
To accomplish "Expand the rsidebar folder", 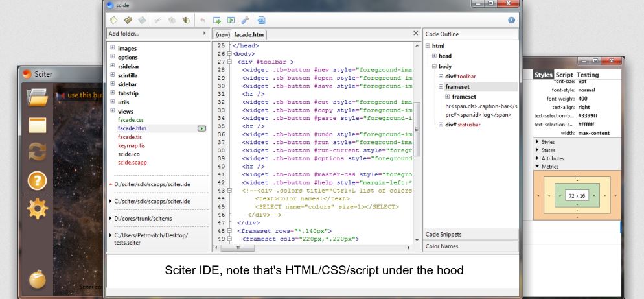I will [x=113, y=66].
